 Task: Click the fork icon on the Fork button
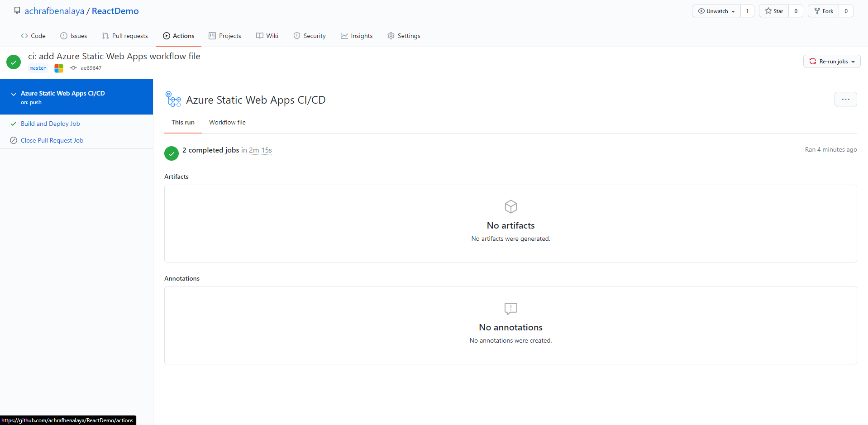pyautogui.click(x=818, y=11)
